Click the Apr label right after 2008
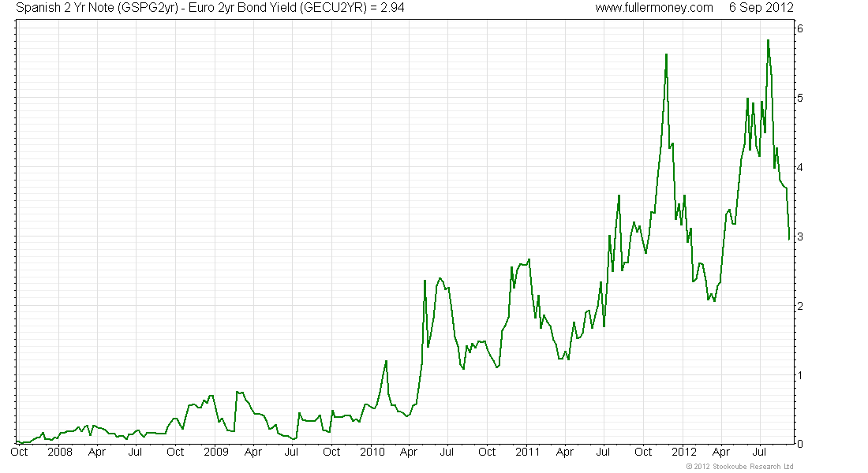868x473 pixels. [97, 452]
